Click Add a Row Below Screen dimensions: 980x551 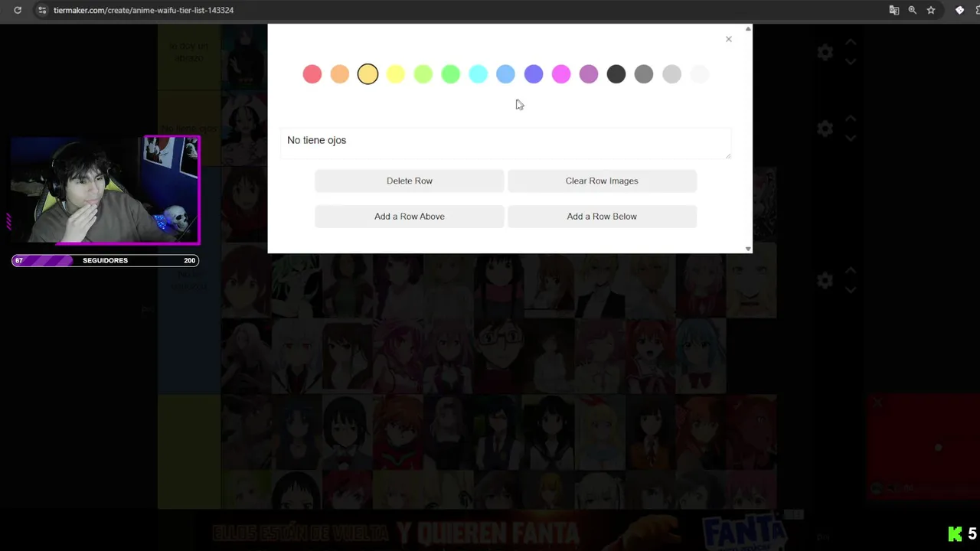[x=602, y=217]
